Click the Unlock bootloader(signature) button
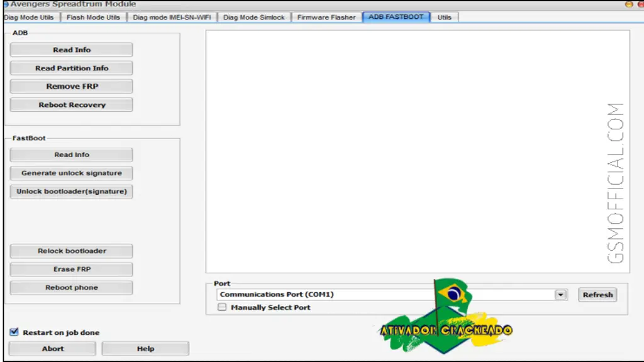644x362 pixels. point(72,191)
